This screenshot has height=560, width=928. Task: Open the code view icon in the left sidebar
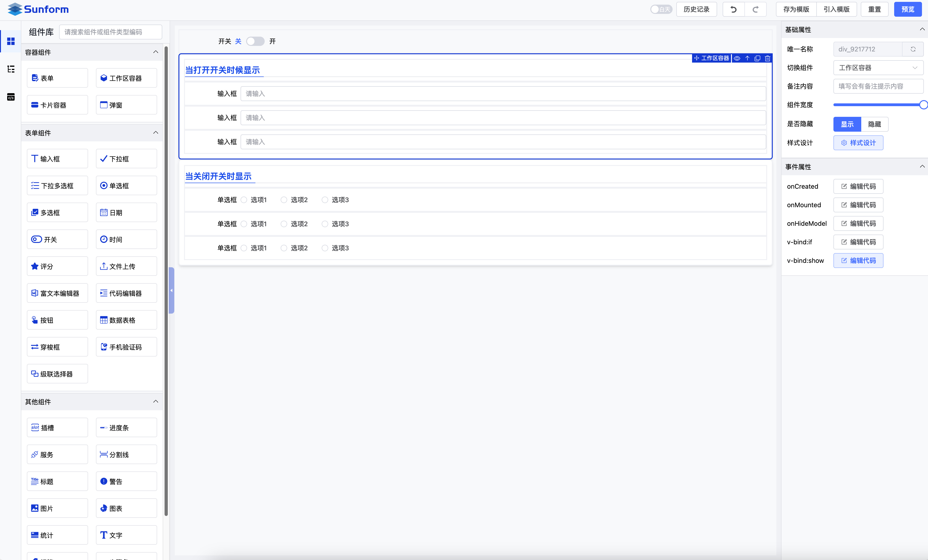[11, 97]
